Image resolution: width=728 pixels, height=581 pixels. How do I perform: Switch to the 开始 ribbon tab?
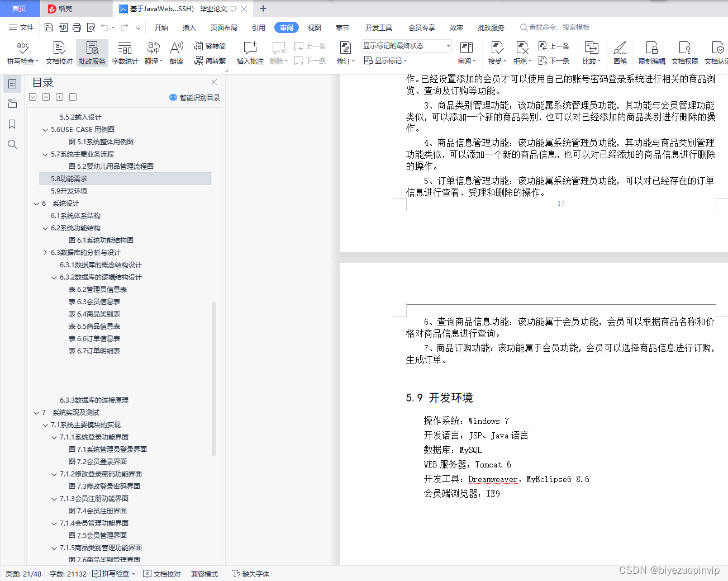(x=161, y=27)
